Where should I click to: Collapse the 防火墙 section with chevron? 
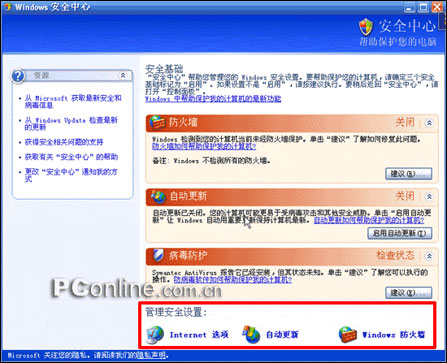[429, 123]
